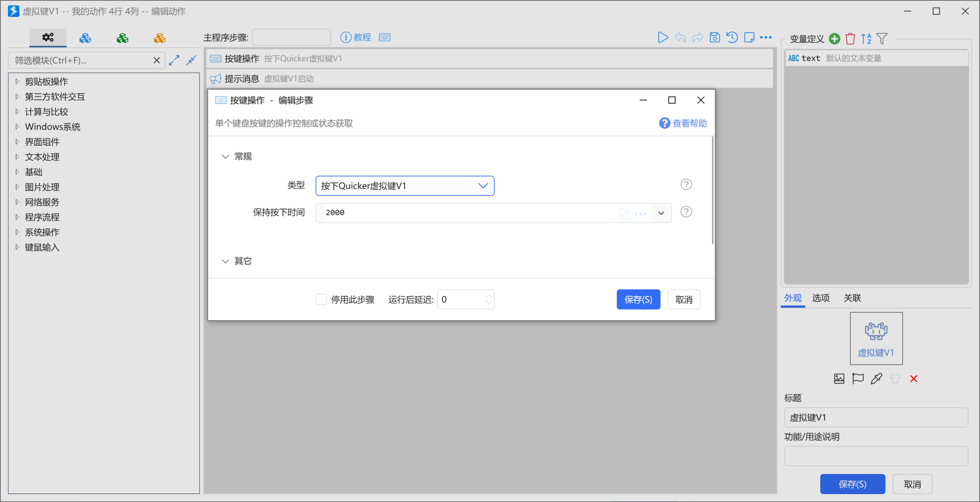Open expression editor icon in 保持按下时间
The width and height of the screenshot is (980, 502).
(624, 213)
